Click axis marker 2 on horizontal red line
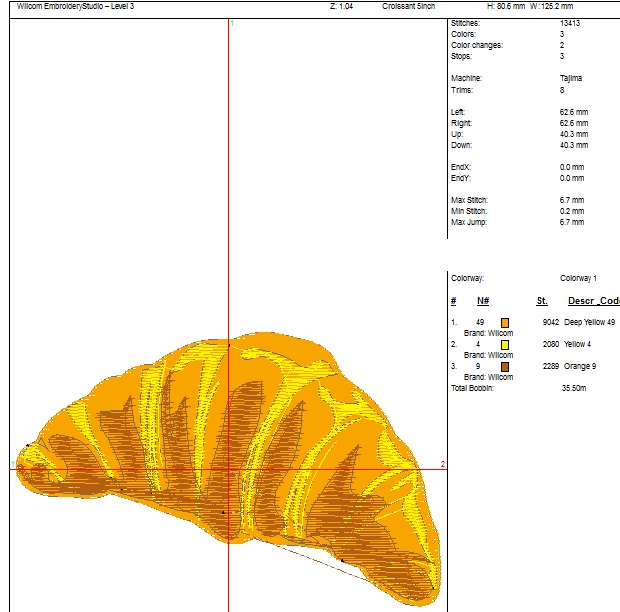Viewport: 620px width, 612px height. pos(442,464)
